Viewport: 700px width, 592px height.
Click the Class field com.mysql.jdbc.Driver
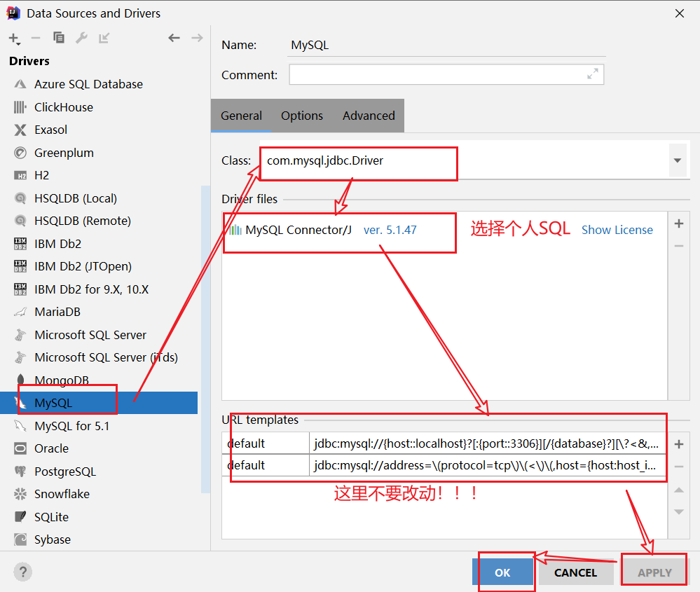click(465, 160)
